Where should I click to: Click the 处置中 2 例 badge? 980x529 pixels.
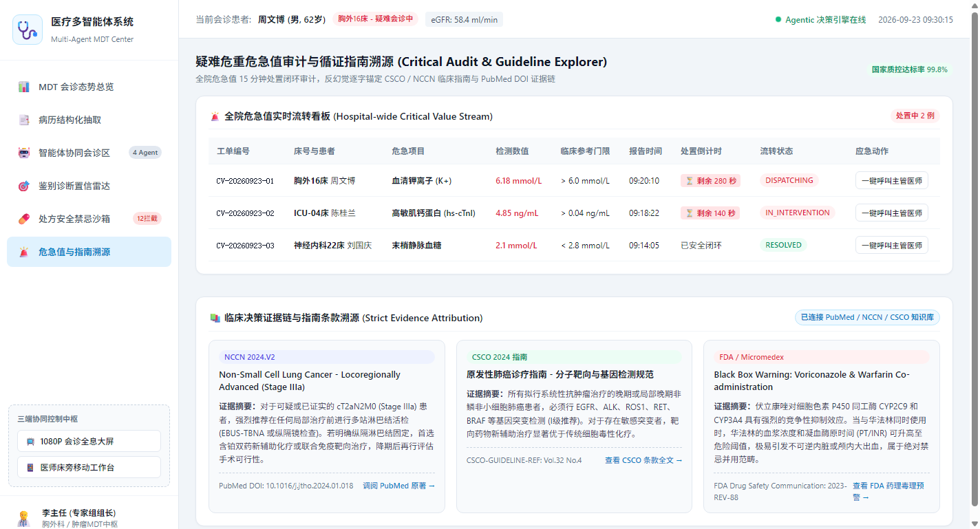tap(915, 116)
